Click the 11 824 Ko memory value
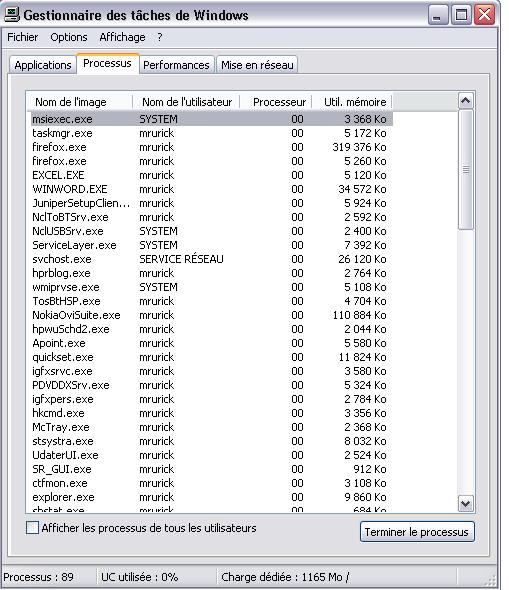The height and width of the screenshot is (590, 509). pos(363,357)
